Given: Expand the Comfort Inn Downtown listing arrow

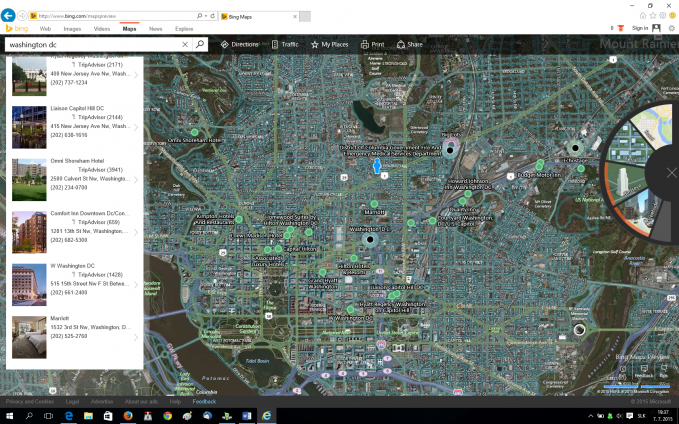Looking at the screenshot, I should pos(136,232).
